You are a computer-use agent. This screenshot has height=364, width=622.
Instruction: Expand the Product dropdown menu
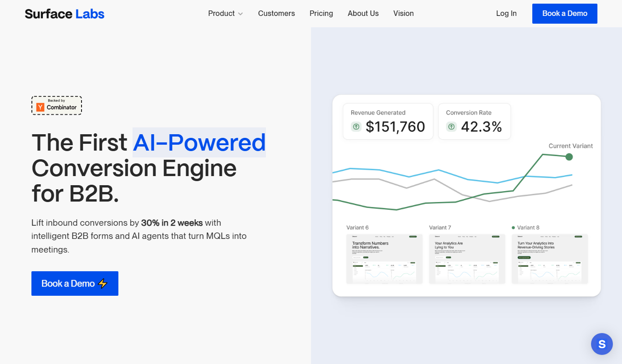225,14
